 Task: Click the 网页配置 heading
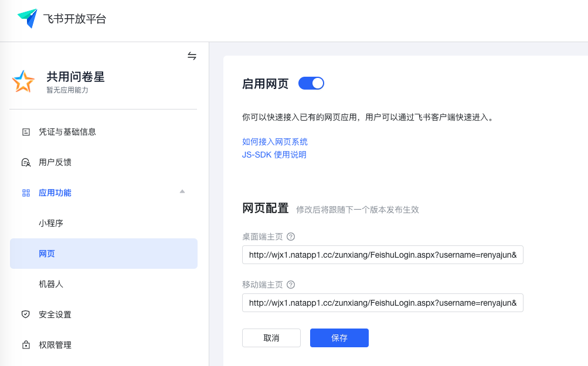coord(266,208)
